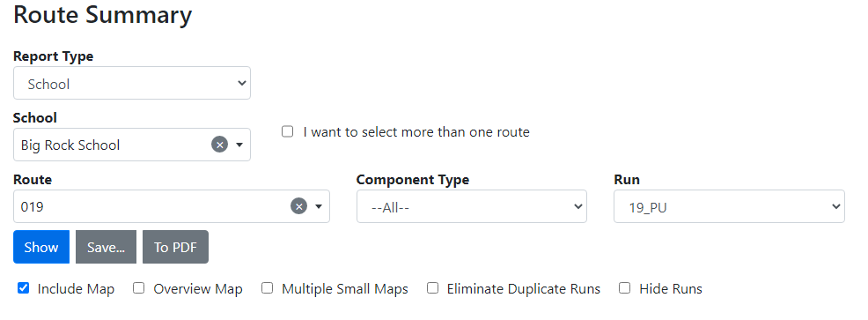Image resolution: width=868 pixels, height=320 pixels.
Task: Clear the Big Rock School selection
Action: [x=220, y=145]
